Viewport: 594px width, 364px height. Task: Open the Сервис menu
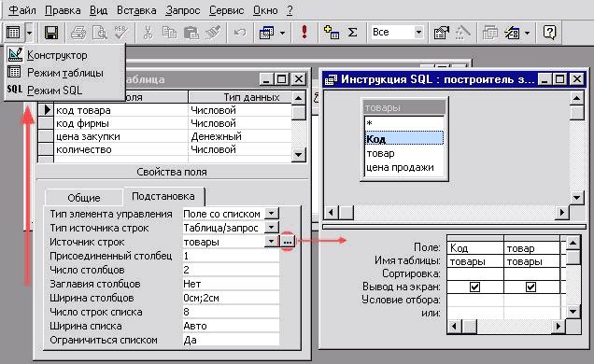(226, 10)
